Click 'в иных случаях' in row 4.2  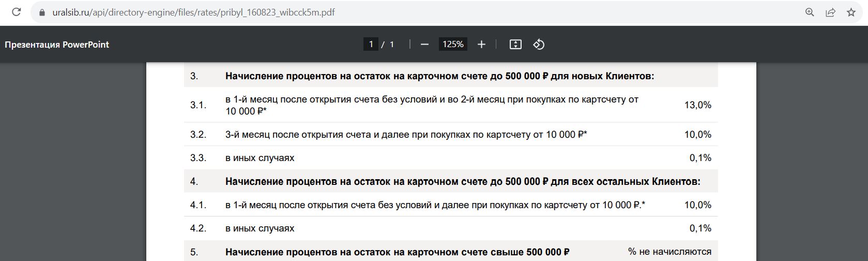260,228
